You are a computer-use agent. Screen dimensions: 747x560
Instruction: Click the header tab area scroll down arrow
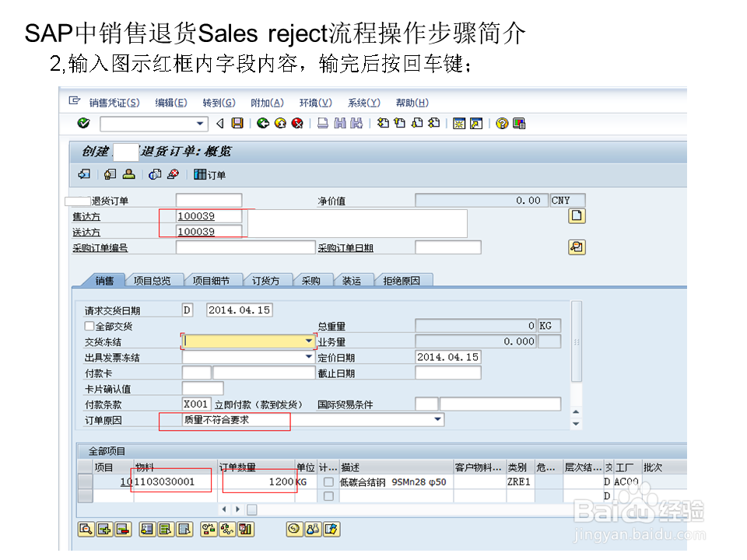pos(576,424)
